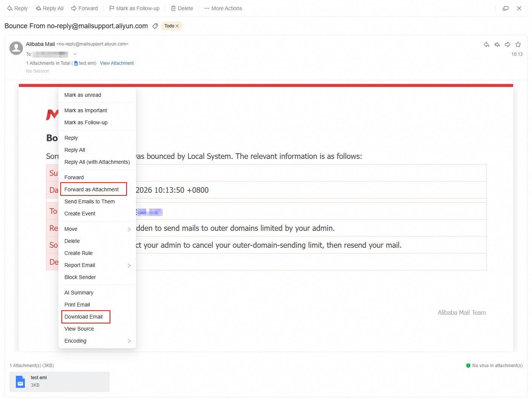The image size is (532, 398).
Task: Select Forward as Attachment
Action: coord(97,189)
